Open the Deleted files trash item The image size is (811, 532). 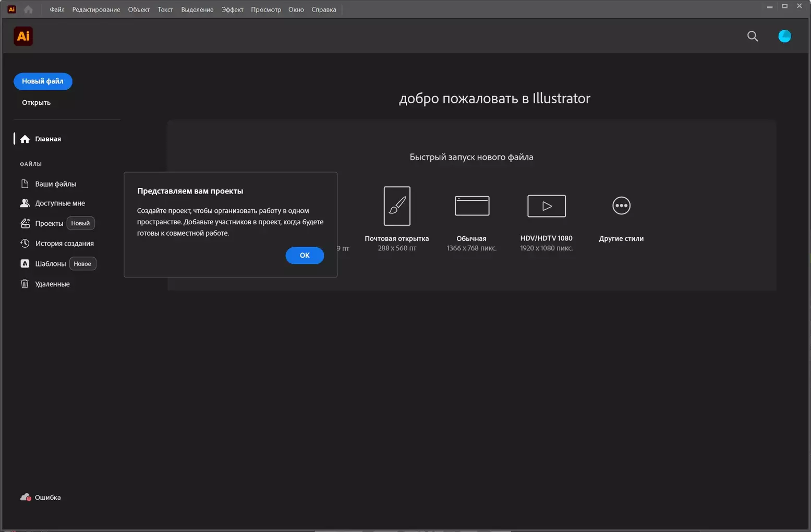52,284
